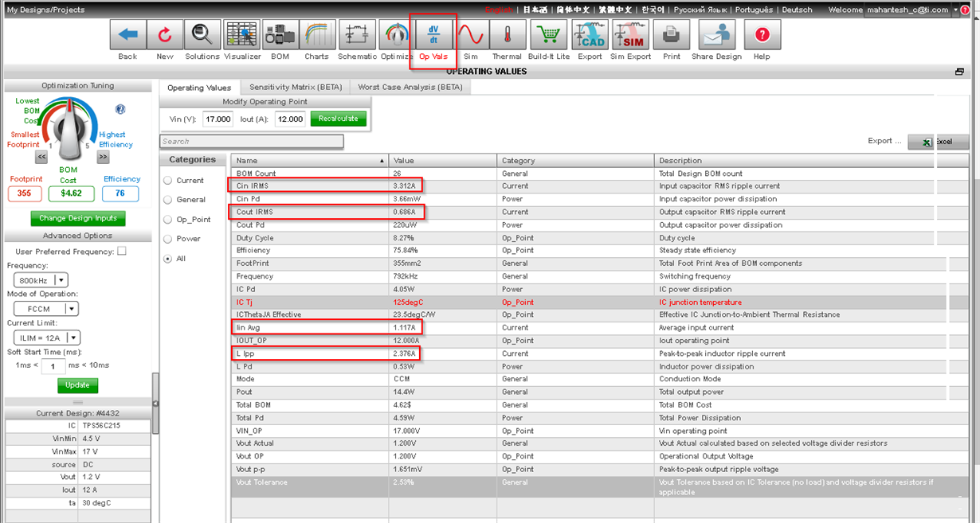Open the Thermal analysis tool
Screen dimensions: 980x523
click(507, 35)
